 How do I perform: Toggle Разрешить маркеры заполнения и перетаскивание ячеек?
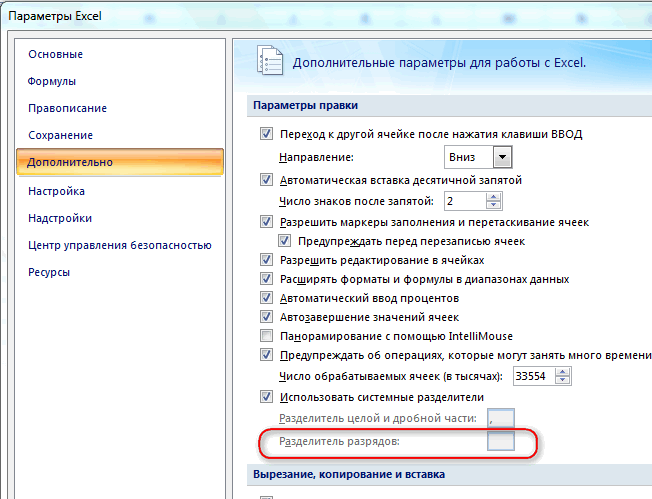pos(266,222)
